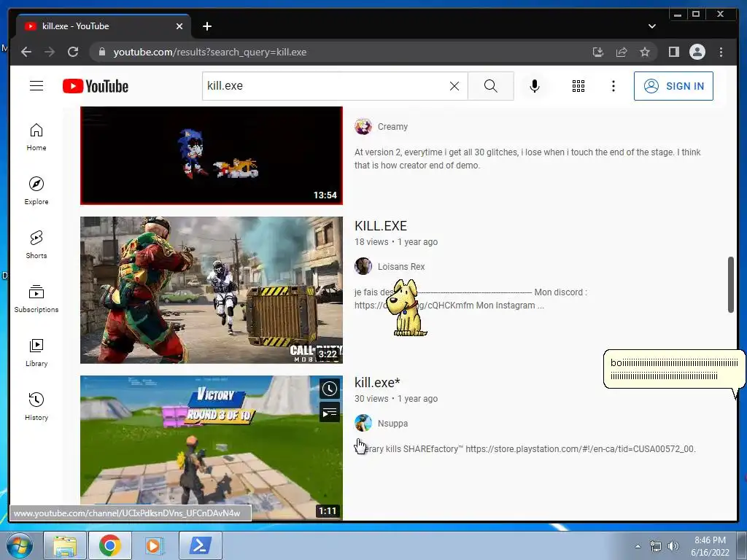The height and width of the screenshot is (560, 747).
Task: Open Subscriptions in sidebar
Action: pos(36,298)
